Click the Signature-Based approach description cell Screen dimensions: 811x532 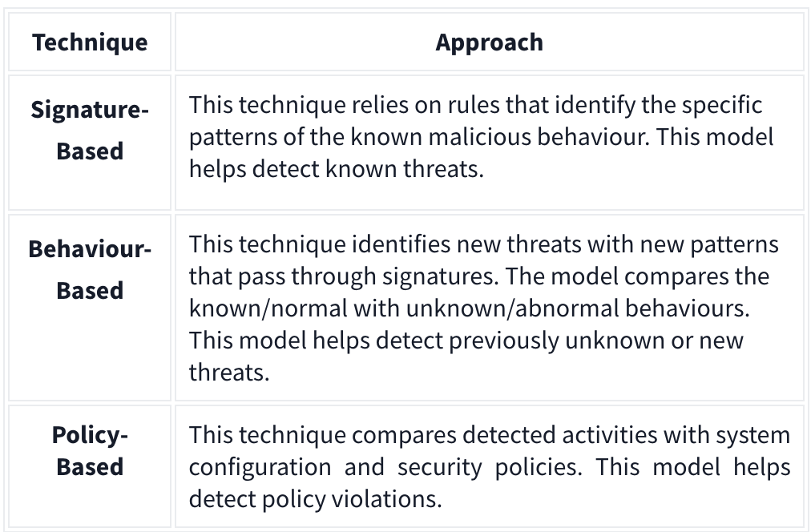click(x=490, y=143)
